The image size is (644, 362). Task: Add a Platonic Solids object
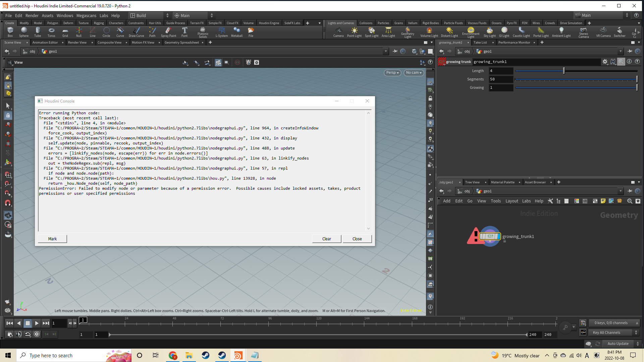coord(203,33)
